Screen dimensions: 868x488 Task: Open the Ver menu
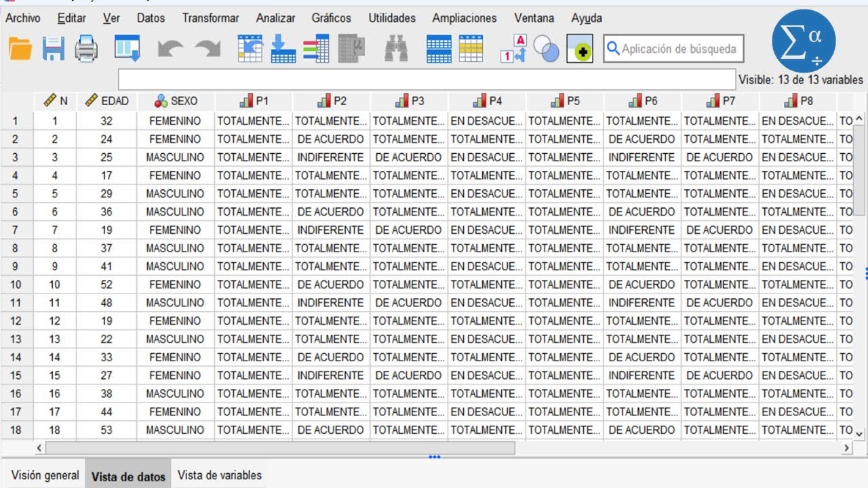[111, 18]
